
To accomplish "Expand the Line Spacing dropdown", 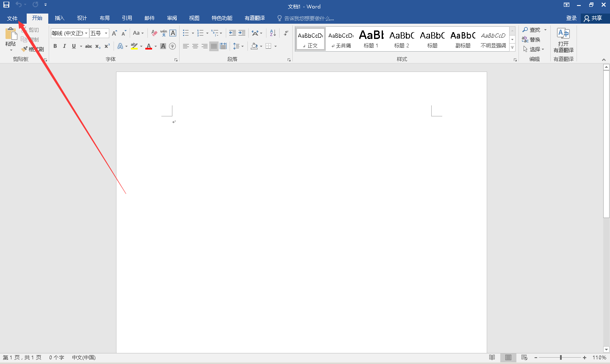I will [x=242, y=46].
